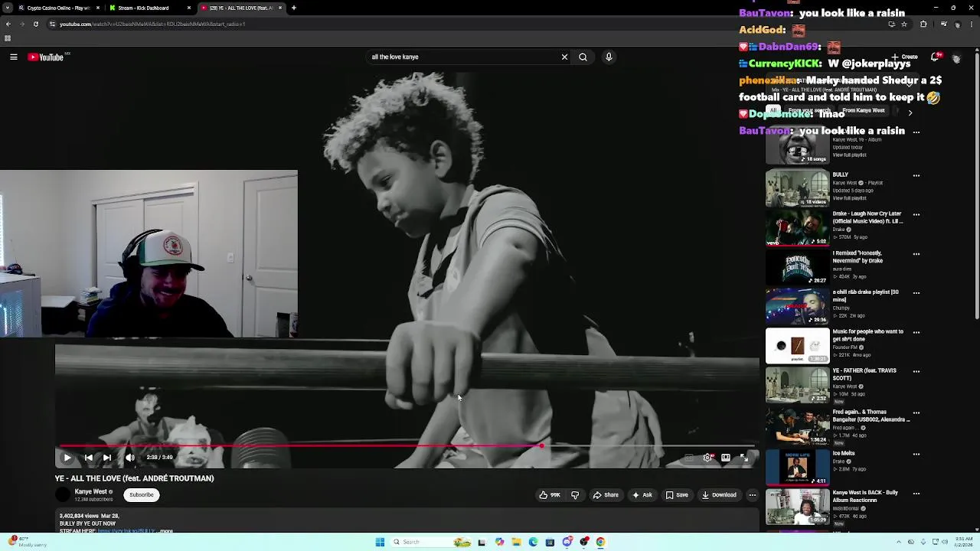980x551 pixels.
Task: Click the Create button
Action: coord(905,57)
